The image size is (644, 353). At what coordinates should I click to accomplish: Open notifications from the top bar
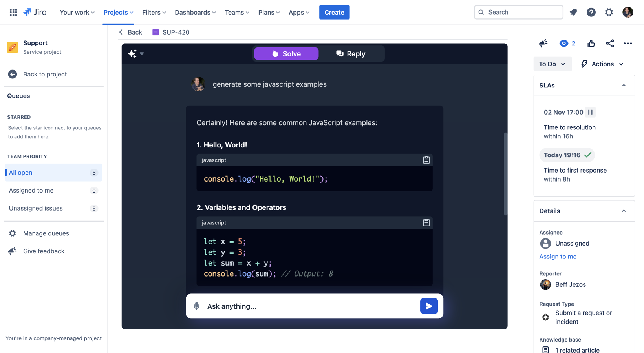click(573, 12)
